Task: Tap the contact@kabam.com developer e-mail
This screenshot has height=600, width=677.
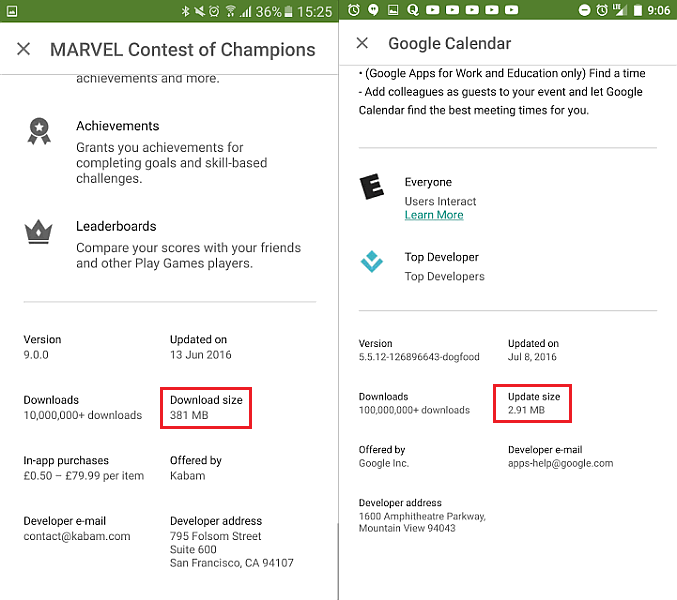Action: pyautogui.click(x=77, y=536)
